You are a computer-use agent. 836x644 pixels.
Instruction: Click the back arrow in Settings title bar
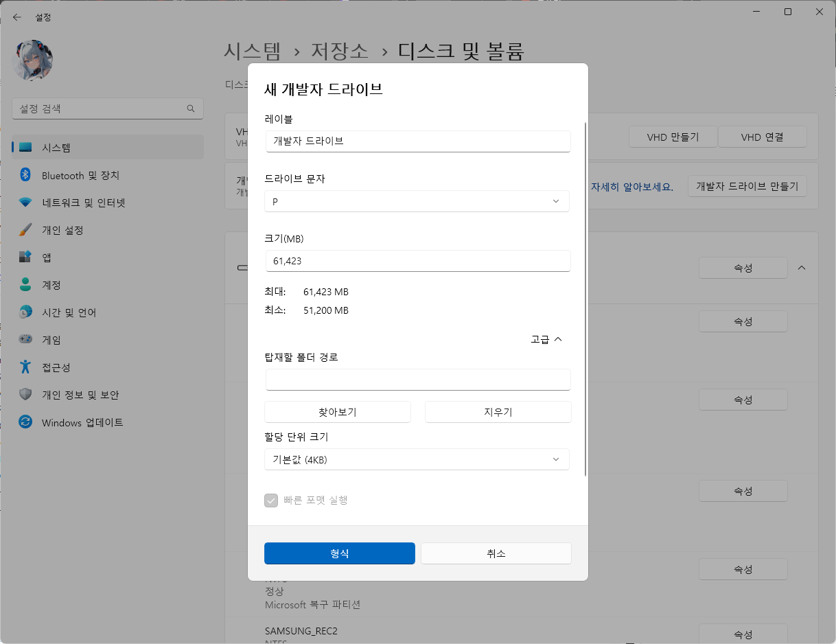point(17,17)
